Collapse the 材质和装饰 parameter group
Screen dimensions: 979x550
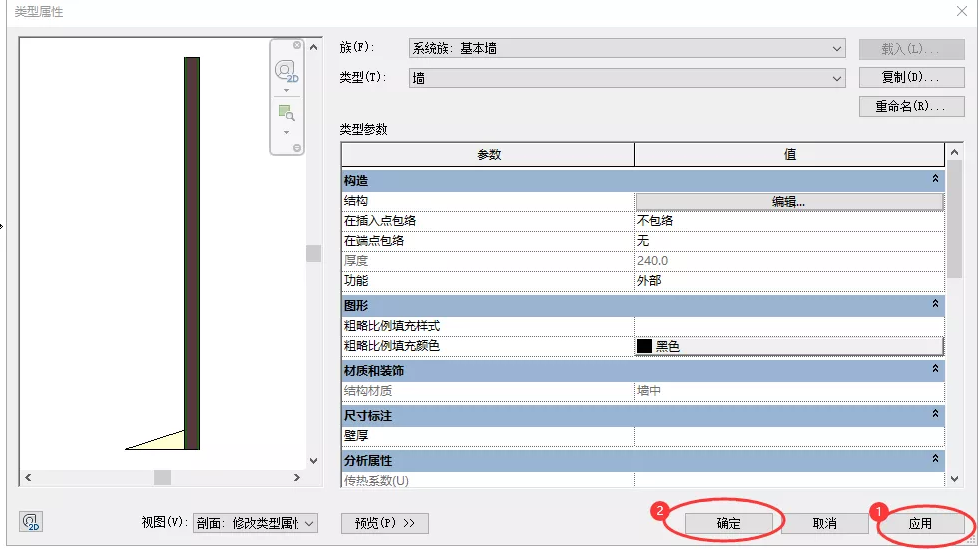pos(935,370)
